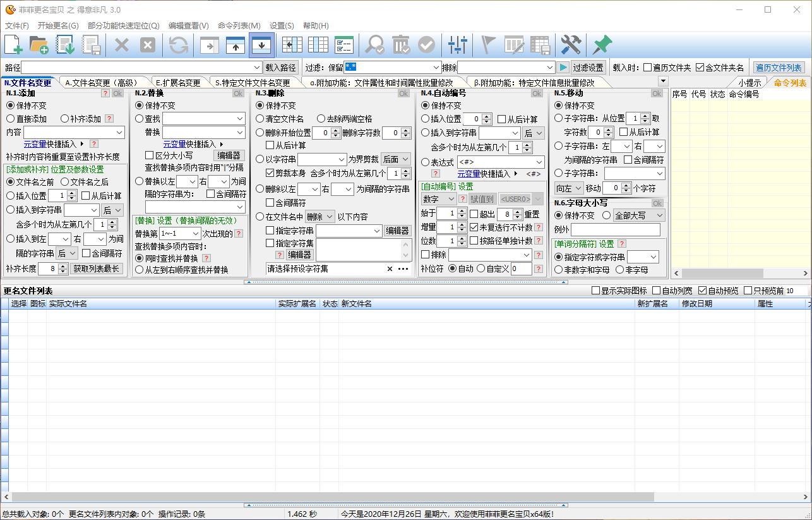Toggle the 自动预览 checkbox
The height and width of the screenshot is (520, 812).
(x=703, y=291)
